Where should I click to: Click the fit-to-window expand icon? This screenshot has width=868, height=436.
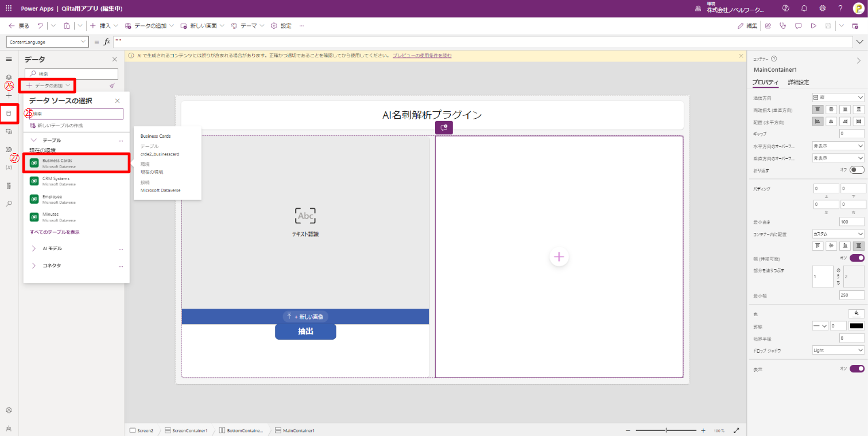point(737,430)
